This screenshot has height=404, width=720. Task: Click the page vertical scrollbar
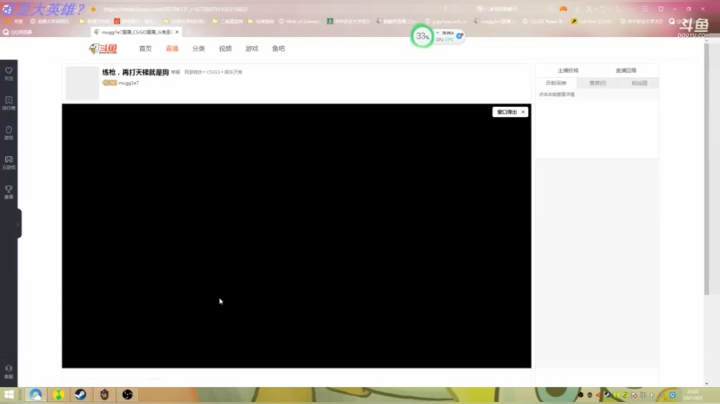pos(706,168)
